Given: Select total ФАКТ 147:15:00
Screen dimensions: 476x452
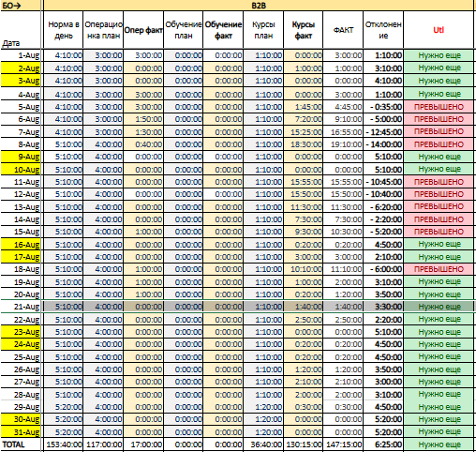Looking at the screenshot, I should [343, 444].
